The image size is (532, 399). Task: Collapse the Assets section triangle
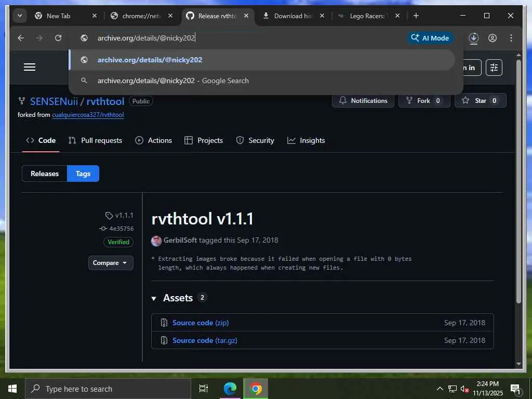154,299
